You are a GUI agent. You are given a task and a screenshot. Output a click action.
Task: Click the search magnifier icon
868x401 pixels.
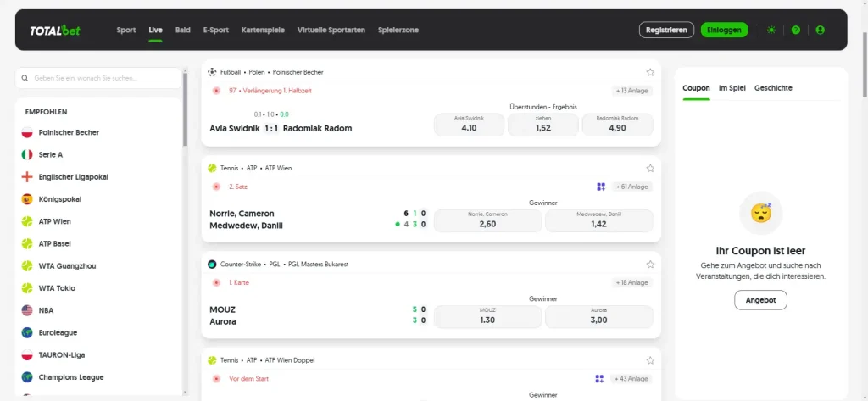click(x=25, y=79)
